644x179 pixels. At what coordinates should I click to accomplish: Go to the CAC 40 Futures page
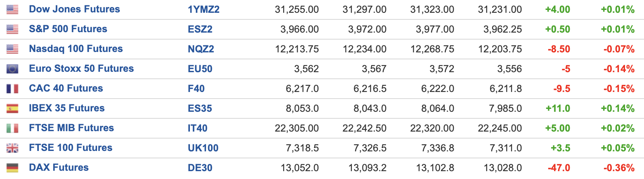pos(66,88)
